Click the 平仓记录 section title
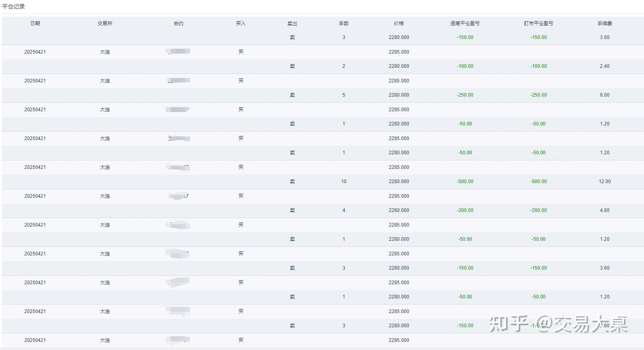 [14, 6]
